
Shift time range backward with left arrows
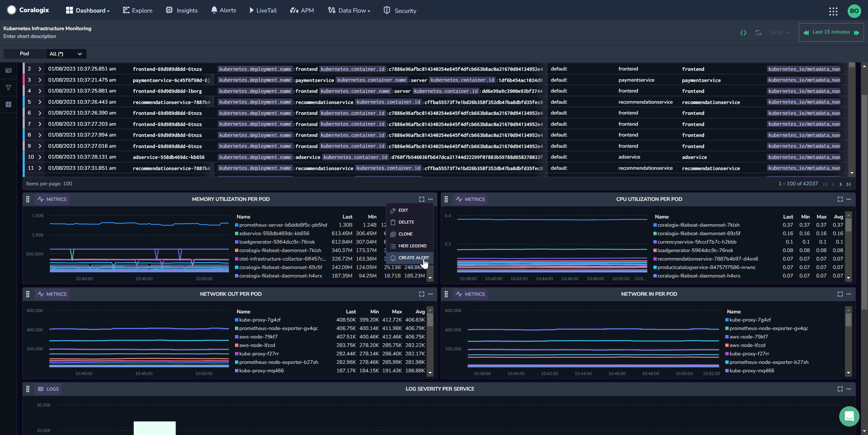(x=806, y=33)
